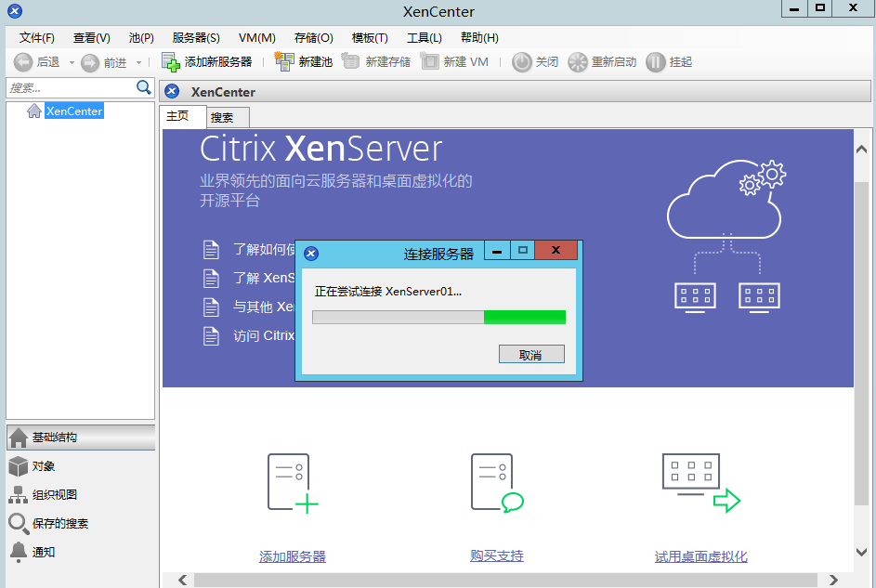The width and height of the screenshot is (876, 588).
Task: Open the Back history dropdown arrow
Action: click(x=72, y=62)
